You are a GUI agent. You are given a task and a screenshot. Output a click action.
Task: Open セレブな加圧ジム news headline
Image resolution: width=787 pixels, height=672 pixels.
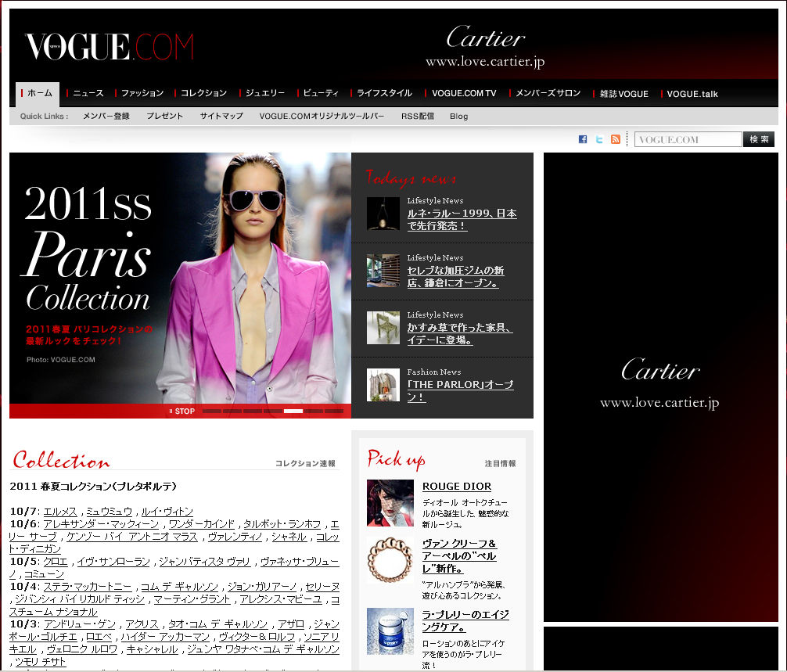tap(455, 276)
